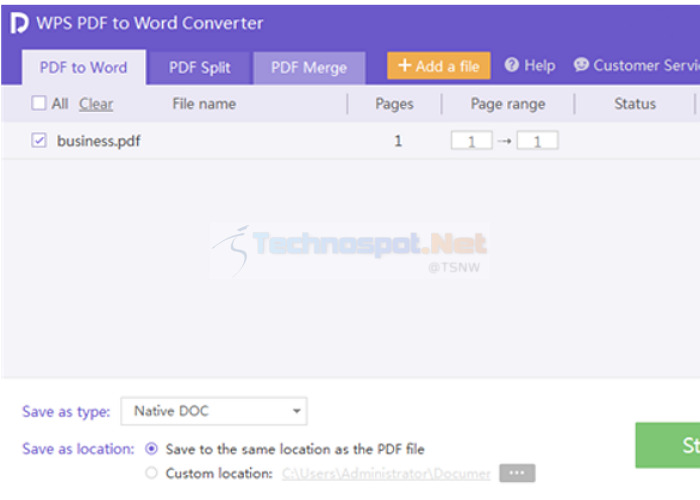Screen dimensions: 700x500
Task: Click the page range start field
Action: pos(471,141)
